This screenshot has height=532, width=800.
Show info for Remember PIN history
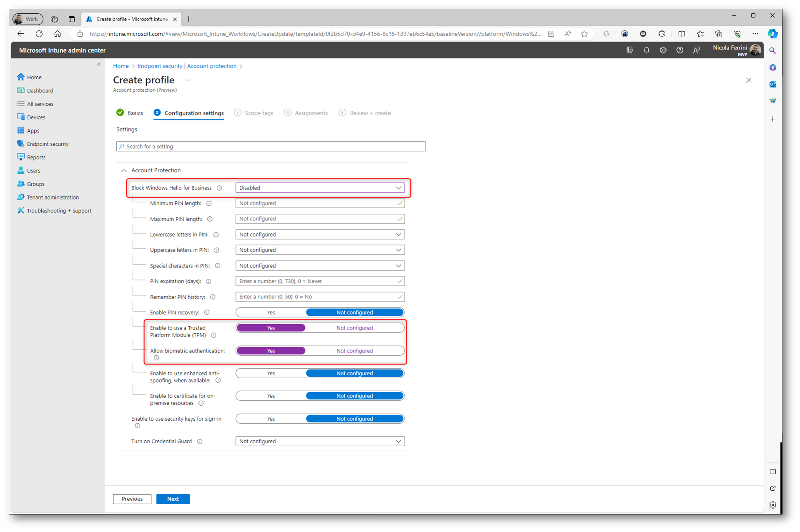click(x=213, y=297)
